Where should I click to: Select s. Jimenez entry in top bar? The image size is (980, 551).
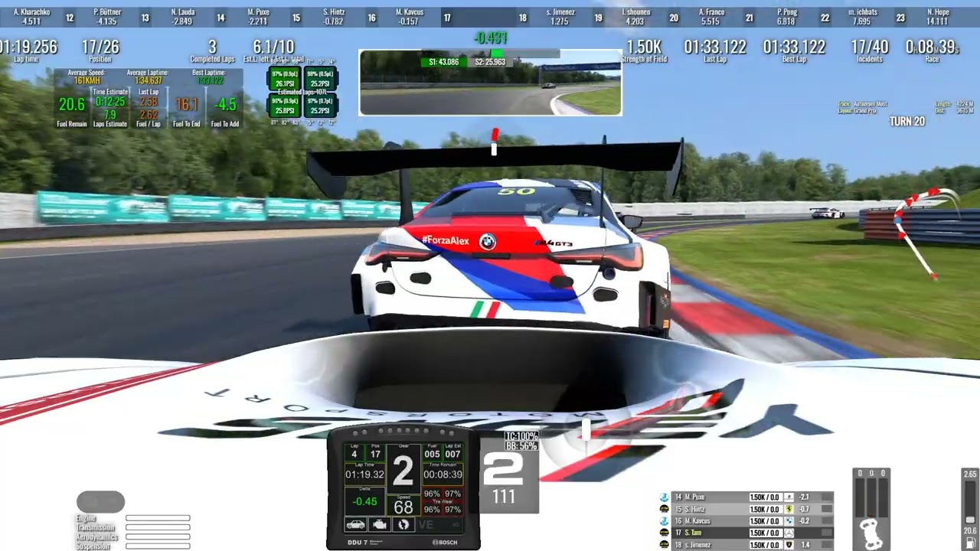pyautogui.click(x=560, y=17)
